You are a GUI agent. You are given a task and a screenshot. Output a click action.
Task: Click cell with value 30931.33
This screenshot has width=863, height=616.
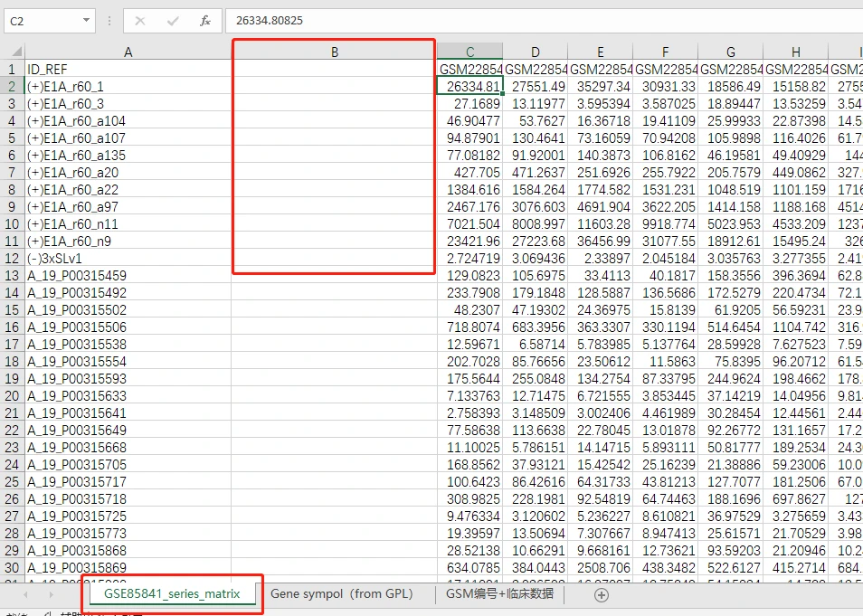pyautogui.click(x=665, y=87)
